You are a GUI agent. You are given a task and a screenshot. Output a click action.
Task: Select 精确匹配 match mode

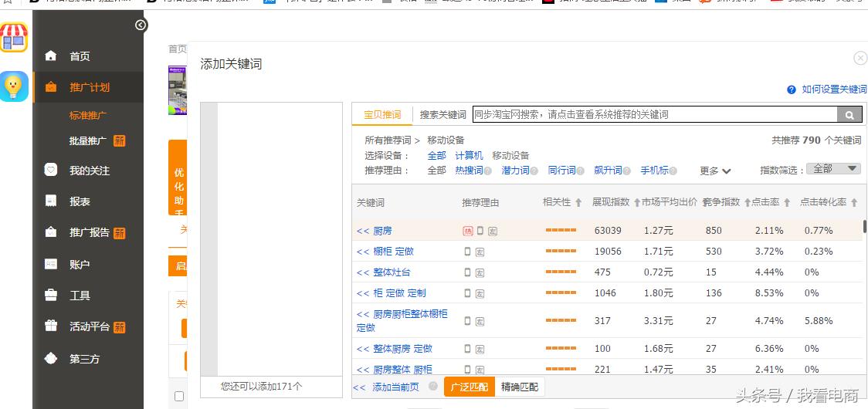(519, 387)
